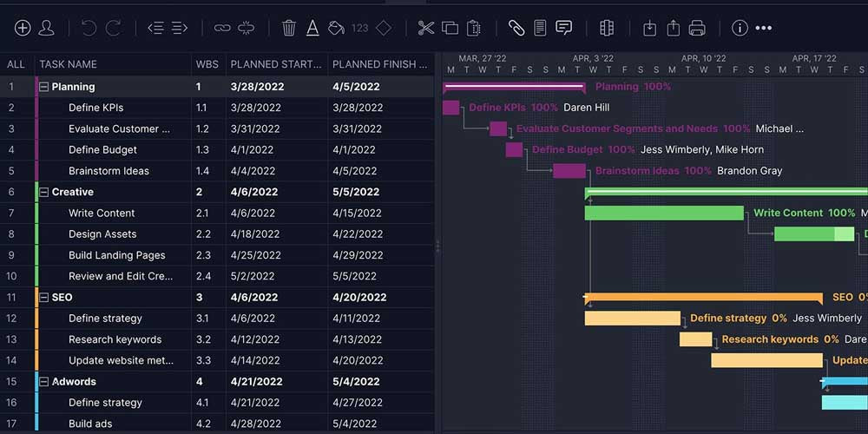Click the redo arrow icon
This screenshot has width=868, height=434.
coord(114,29)
